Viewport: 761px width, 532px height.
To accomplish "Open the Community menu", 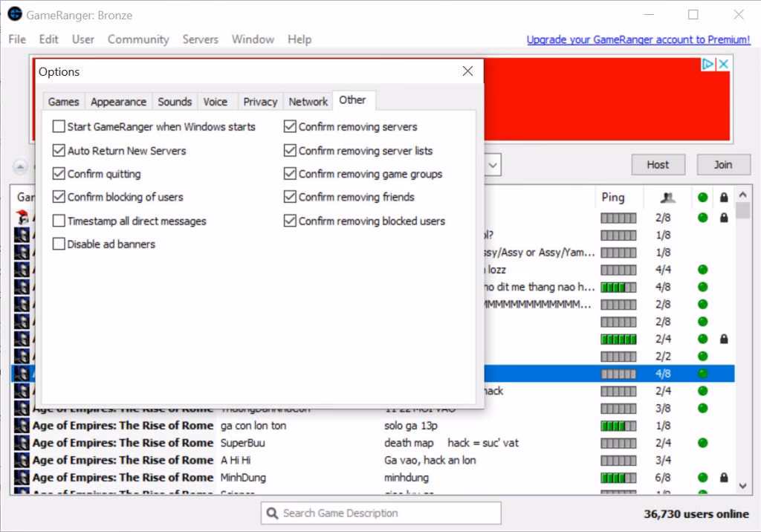I will (x=138, y=39).
